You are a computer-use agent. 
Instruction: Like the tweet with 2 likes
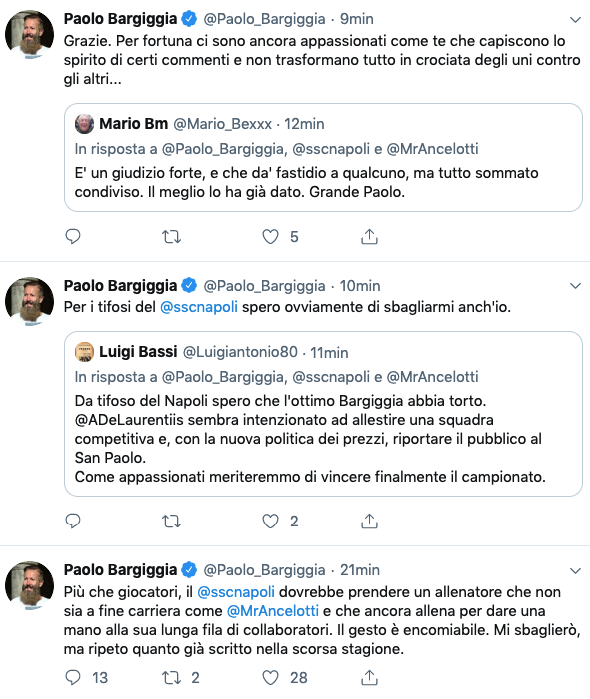[x=270, y=521]
